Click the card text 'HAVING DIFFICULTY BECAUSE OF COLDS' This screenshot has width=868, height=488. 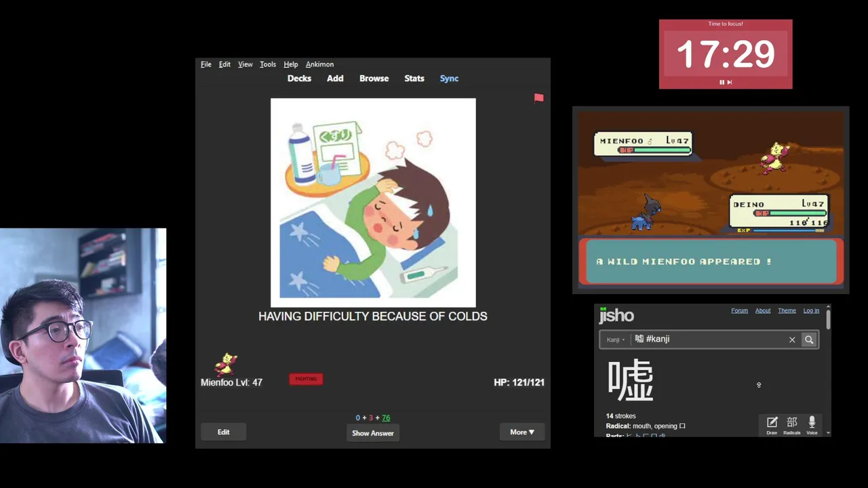tap(373, 316)
